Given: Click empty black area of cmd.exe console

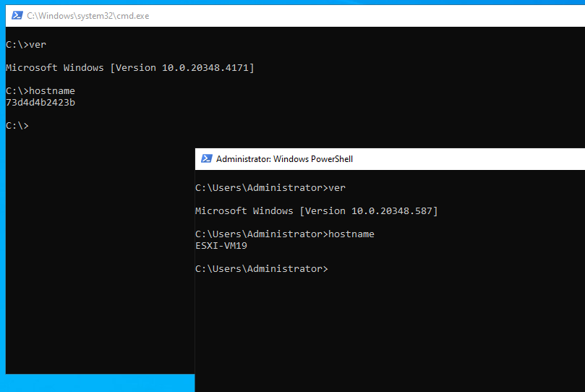Looking at the screenshot, I should point(94,253).
